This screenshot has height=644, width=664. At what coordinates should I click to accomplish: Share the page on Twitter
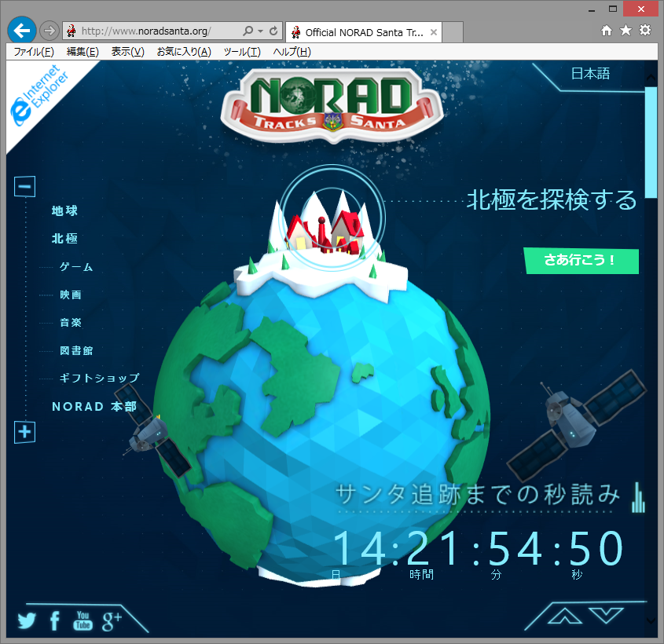[27, 621]
